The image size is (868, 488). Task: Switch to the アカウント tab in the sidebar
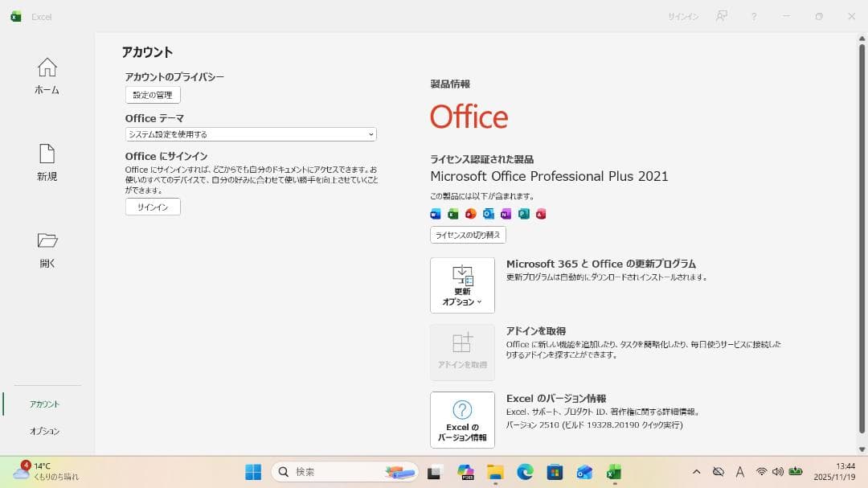coord(46,404)
